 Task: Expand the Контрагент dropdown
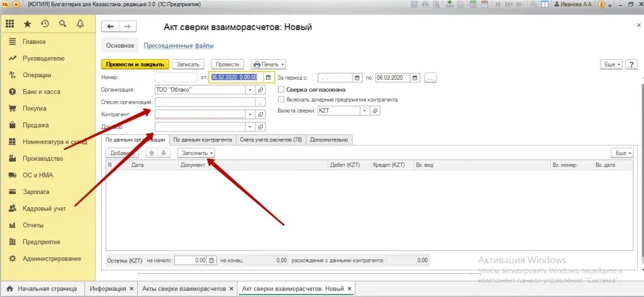coord(250,114)
